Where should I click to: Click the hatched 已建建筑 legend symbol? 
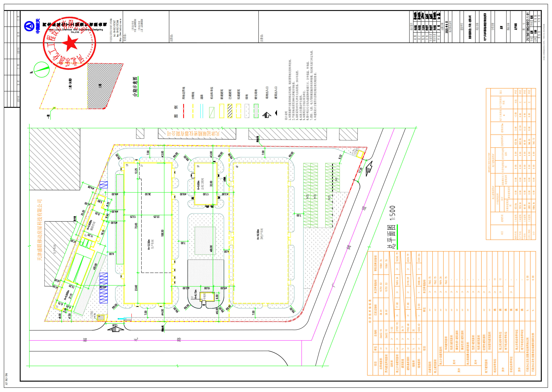(230, 111)
